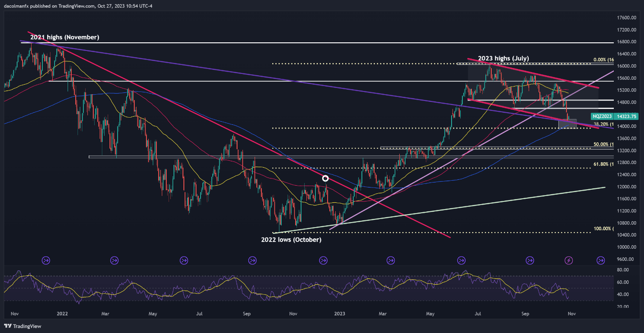Click the 14323.75 current price label
Viewport: 644px width, 333px height.
(626, 116)
